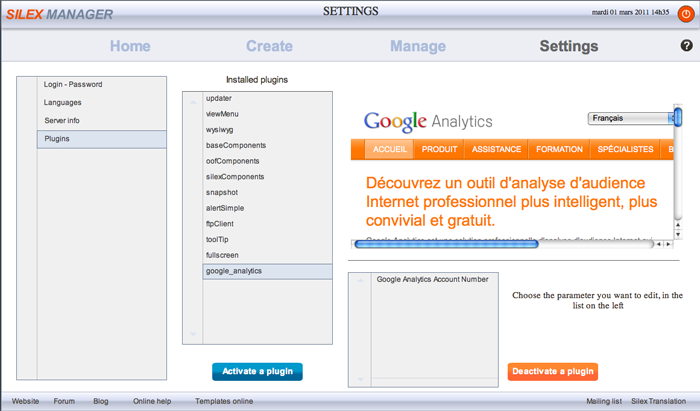Open the Silex Translation link
Image resolution: width=700 pixels, height=411 pixels.
[x=658, y=401]
